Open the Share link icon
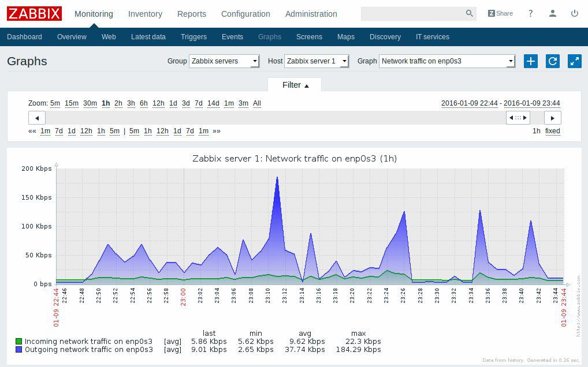Viewport: 588px width, 367px height. tap(500, 13)
